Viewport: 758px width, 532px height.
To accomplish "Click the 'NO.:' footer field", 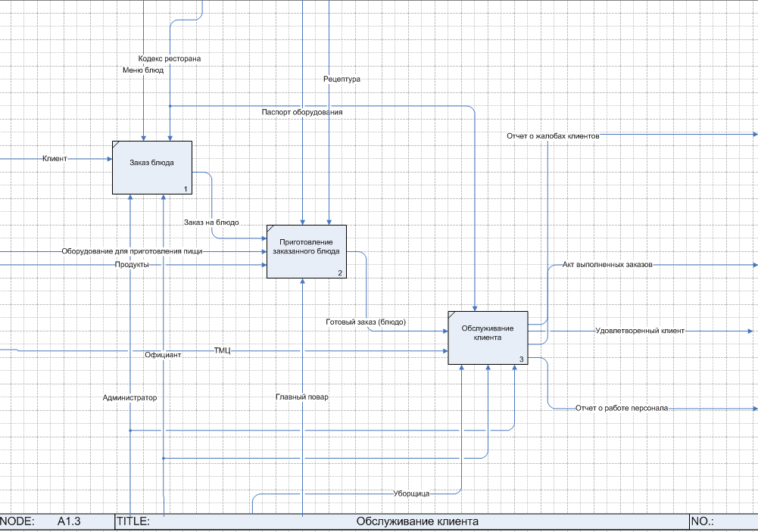I will point(723,522).
